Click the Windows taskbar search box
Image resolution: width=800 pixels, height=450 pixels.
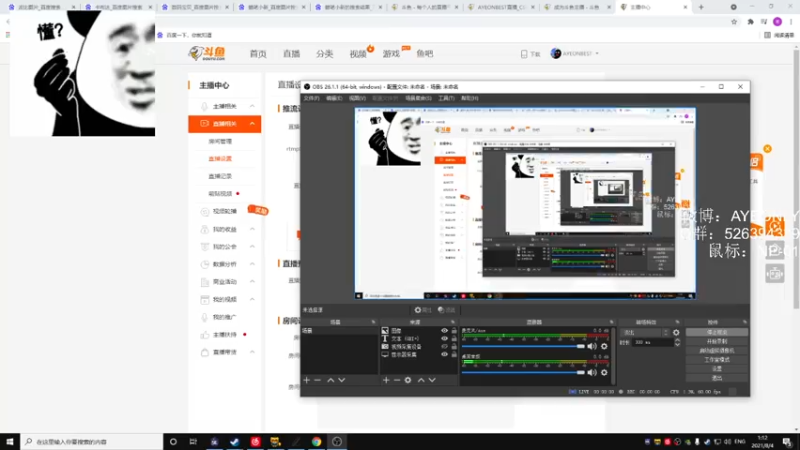coord(92,441)
